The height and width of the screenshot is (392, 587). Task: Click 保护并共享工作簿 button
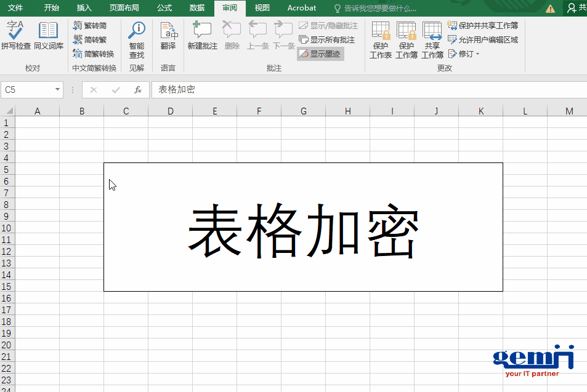point(484,25)
